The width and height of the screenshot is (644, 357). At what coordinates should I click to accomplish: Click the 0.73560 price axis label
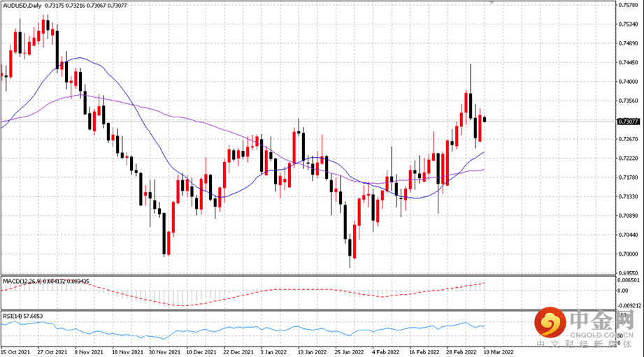point(629,101)
